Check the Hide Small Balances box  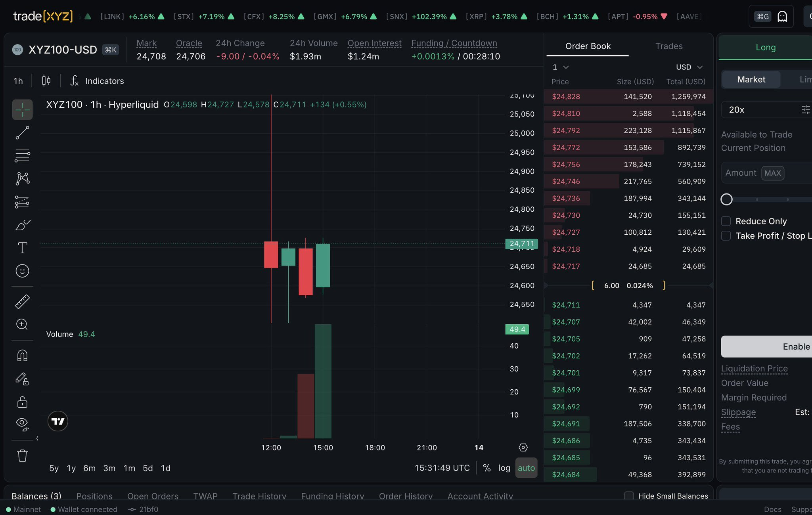[629, 496]
